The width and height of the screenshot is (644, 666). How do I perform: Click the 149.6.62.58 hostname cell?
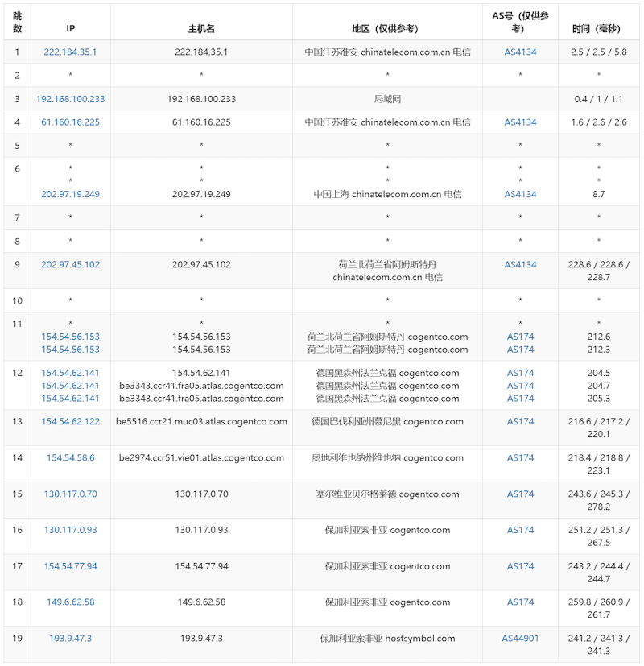[201, 602]
